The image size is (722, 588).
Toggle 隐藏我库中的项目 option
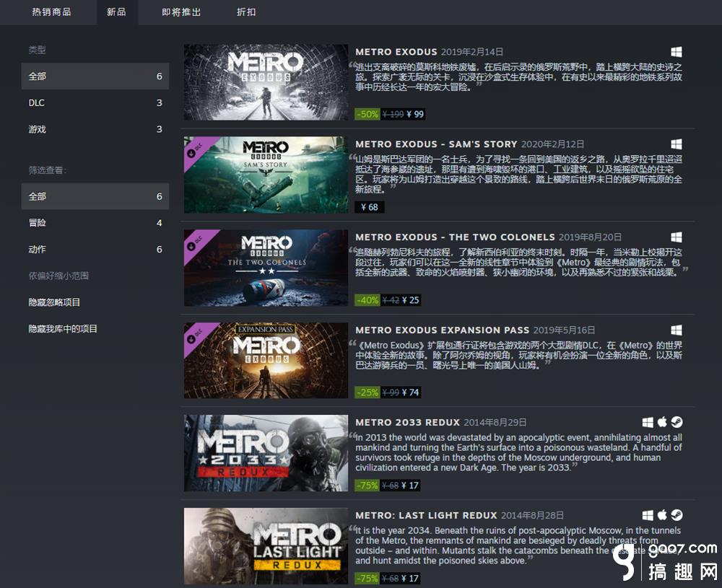63,328
